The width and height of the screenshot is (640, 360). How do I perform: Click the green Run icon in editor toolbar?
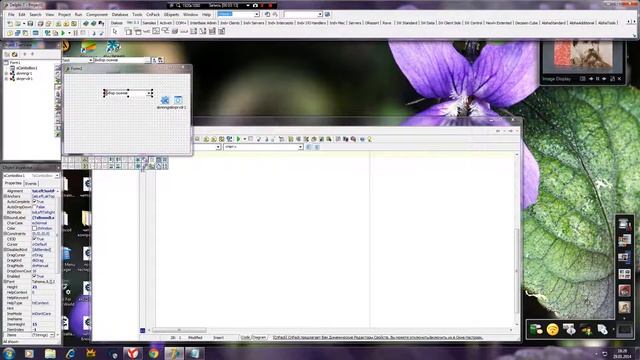click(x=238, y=139)
